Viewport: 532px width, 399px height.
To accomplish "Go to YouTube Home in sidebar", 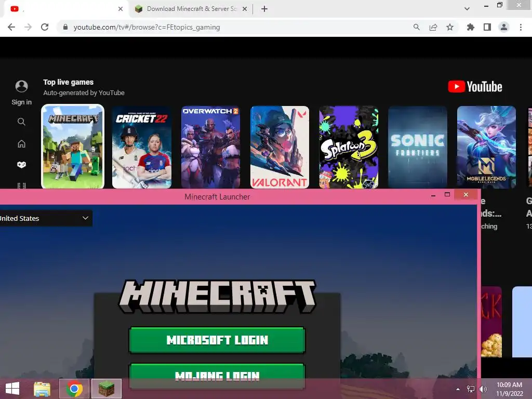I will (x=21, y=143).
